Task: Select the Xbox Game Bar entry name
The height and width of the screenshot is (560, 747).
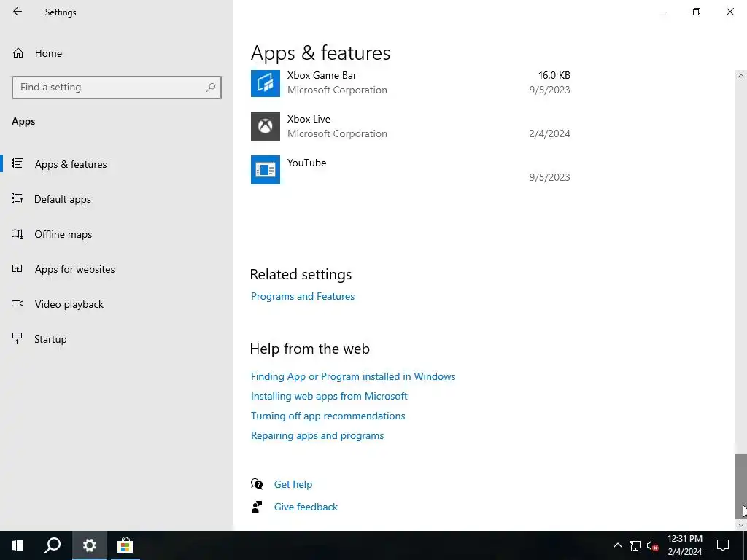Action: (x=322, y=75)
